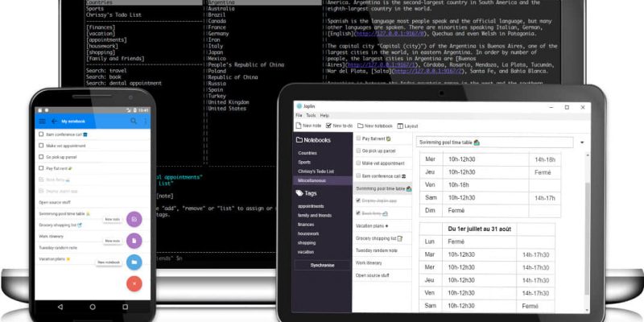
Task: Tap the purple floating button with checkmark icon
Action: (134, 219)
